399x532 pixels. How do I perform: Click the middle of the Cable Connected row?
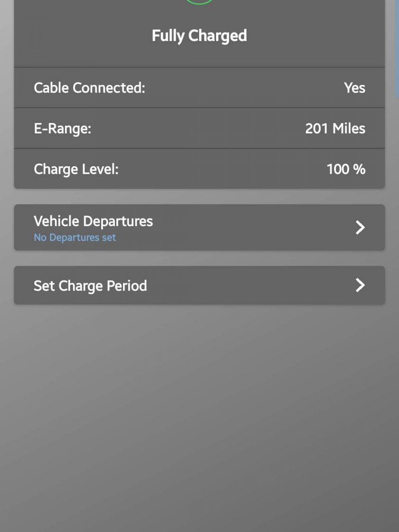199,88
